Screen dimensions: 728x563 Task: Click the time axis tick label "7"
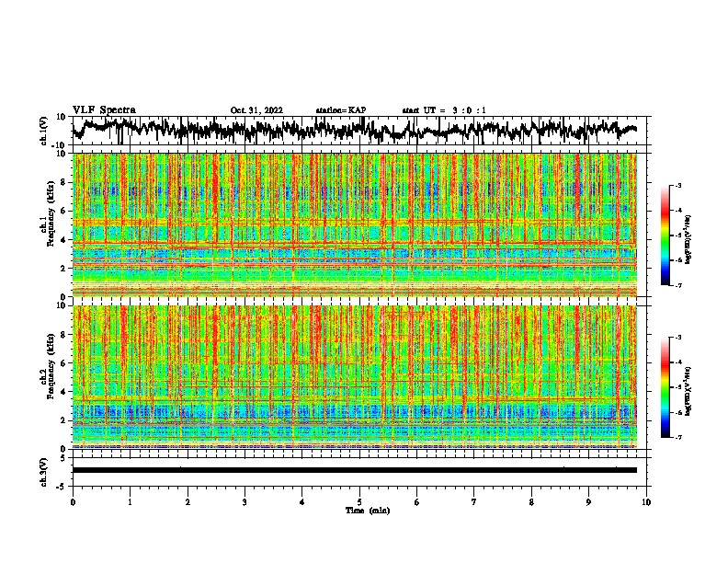pos(474,502)
